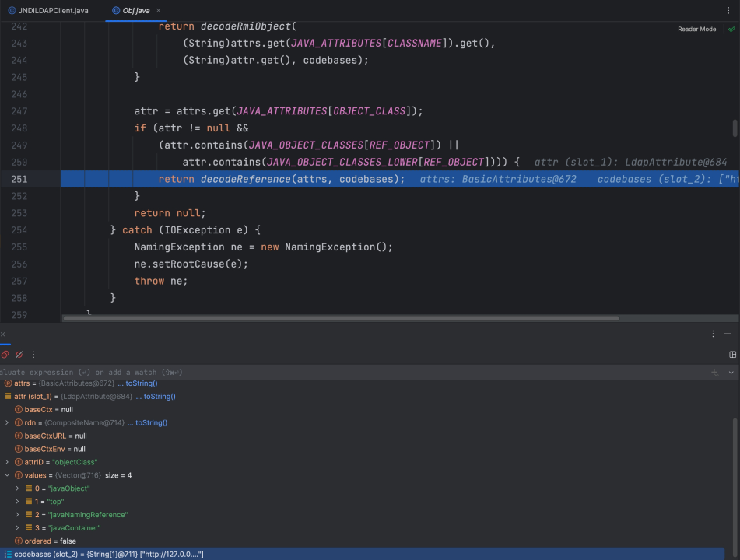Select the codebases (slot_2) variable row

click(x=362, y=554)
